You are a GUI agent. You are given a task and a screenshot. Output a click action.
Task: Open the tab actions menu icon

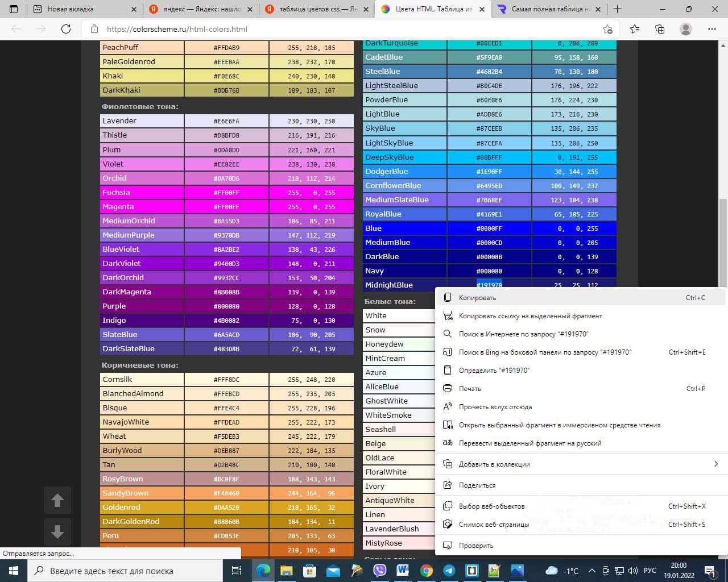click(14, 9)
